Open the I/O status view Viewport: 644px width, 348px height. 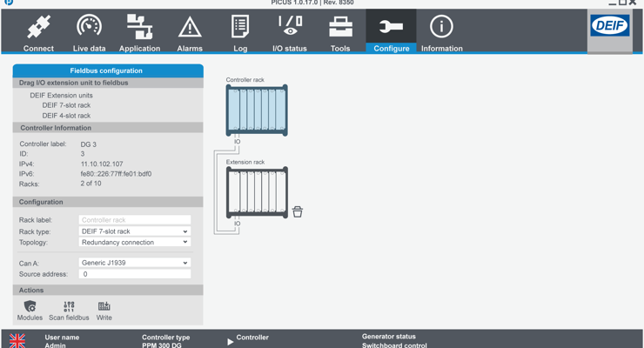[x=290, y=33]
